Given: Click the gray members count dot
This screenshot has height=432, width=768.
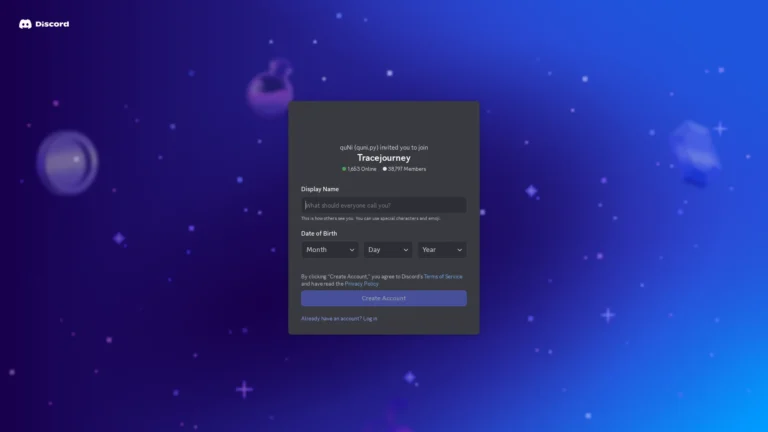Looking at the screenshot, I should pyautogui.click(x=385, y=169).
